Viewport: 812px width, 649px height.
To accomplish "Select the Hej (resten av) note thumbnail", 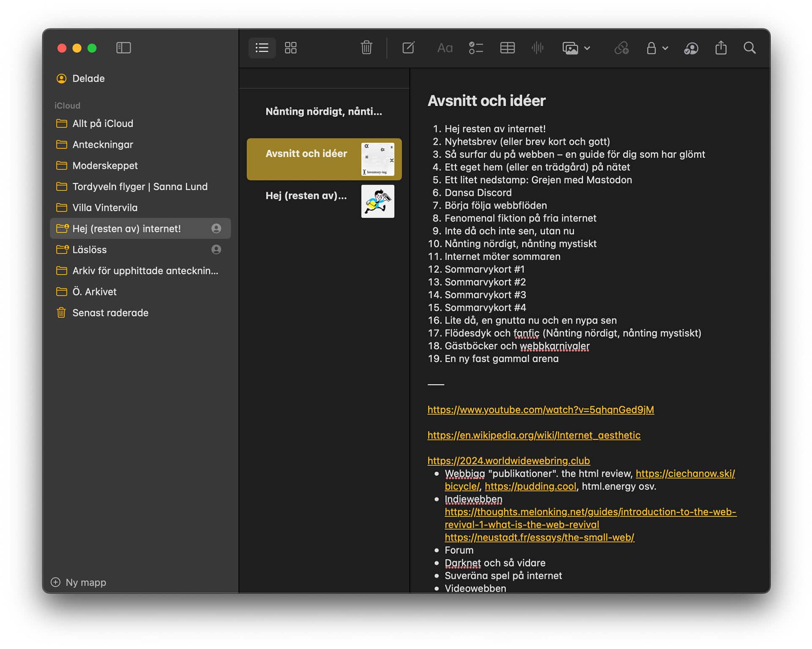I will click(377, 201).
